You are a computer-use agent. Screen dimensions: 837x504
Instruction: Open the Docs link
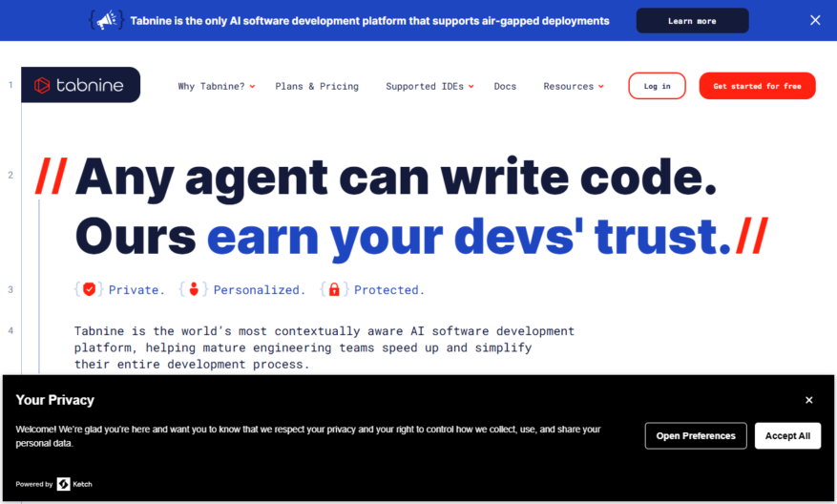point(505,86)
